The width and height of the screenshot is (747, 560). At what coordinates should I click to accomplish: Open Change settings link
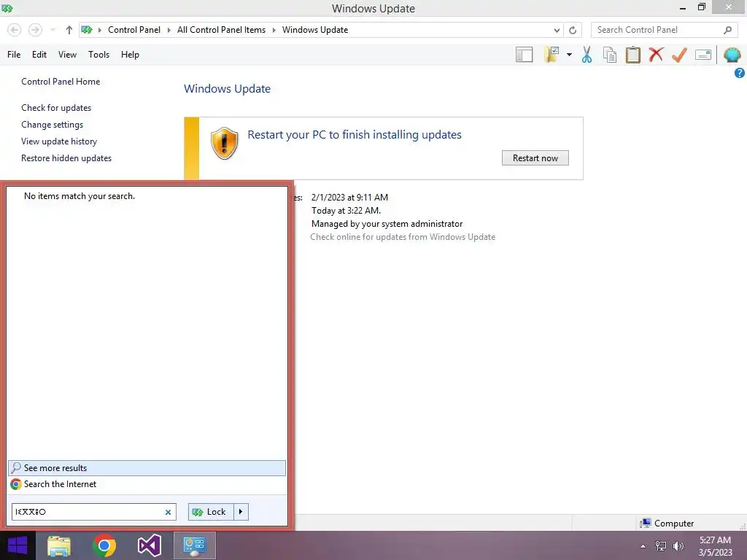(x=52, y=125)
